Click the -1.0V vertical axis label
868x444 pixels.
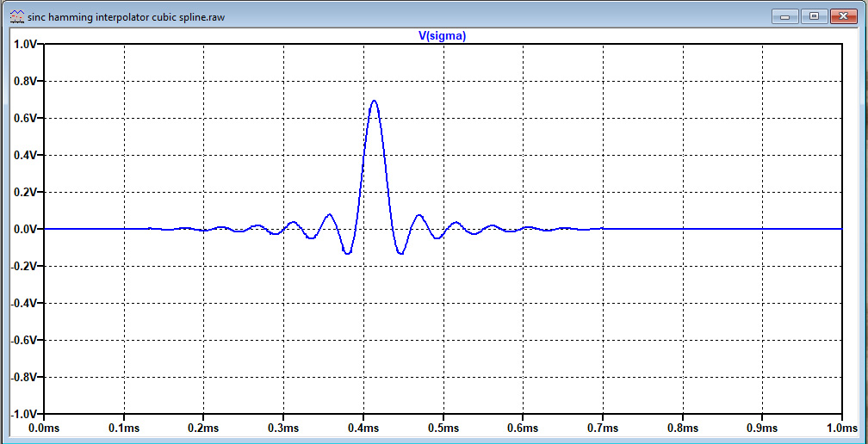pyautogui.click(x=24, y=414)
